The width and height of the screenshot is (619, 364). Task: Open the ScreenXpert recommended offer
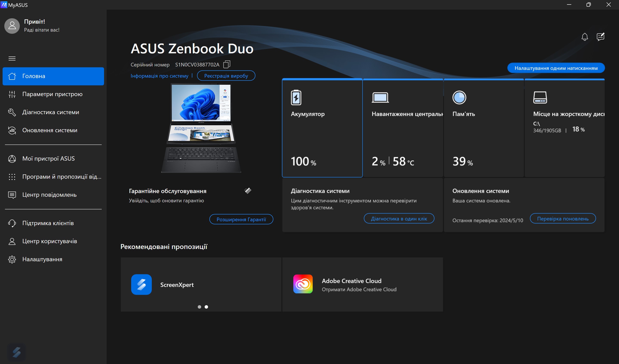[201, 284]
